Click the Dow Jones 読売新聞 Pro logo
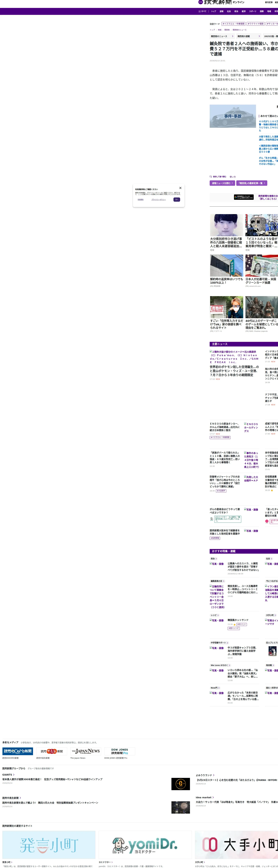278x868 pixels. point(120,751)
